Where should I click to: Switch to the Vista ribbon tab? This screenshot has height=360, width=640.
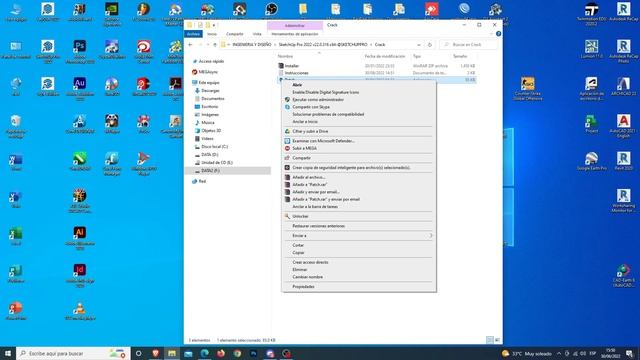(x=257, y=34)
